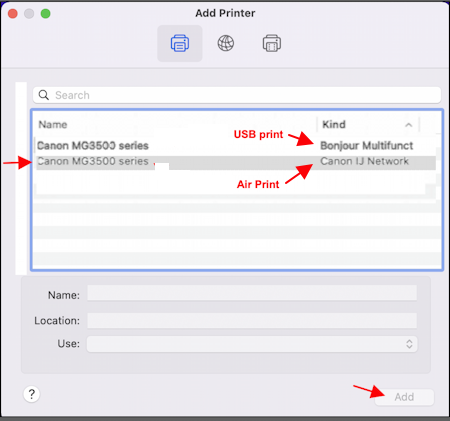Toggle sort order arrow in Kind column
Image resolution: width=450 pixels, height=421 pixels.
(x=409, y=125)
